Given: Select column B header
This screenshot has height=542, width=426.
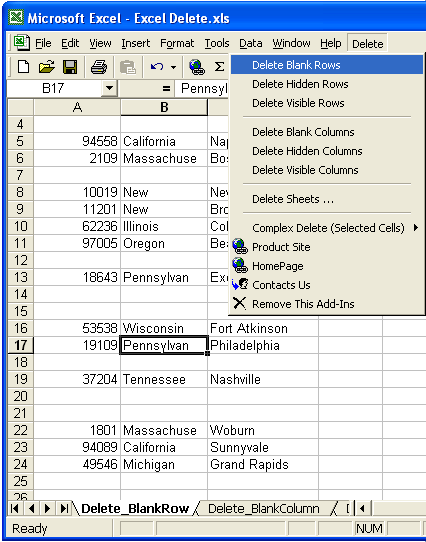Looking at the screenshot, I should [x=164, y=107].
